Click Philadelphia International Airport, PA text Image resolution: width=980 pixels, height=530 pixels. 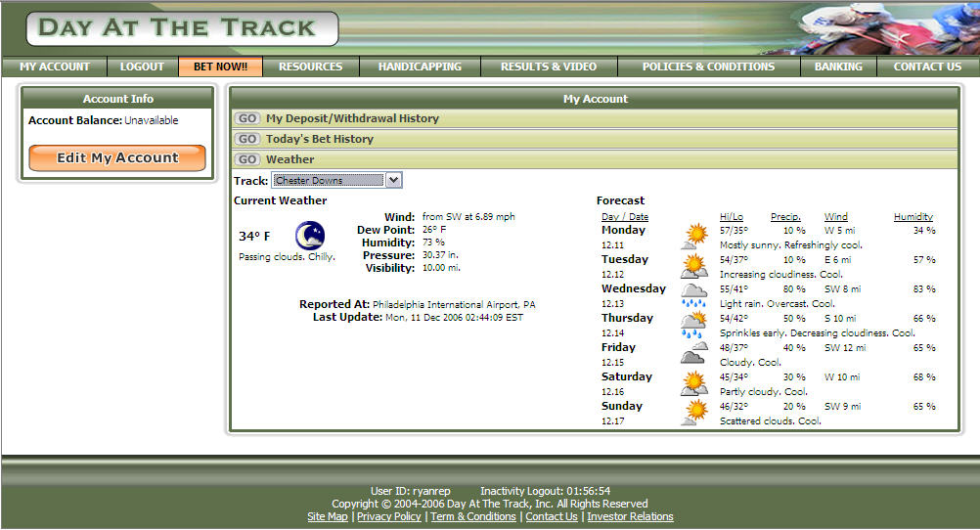tap(454, 305)
